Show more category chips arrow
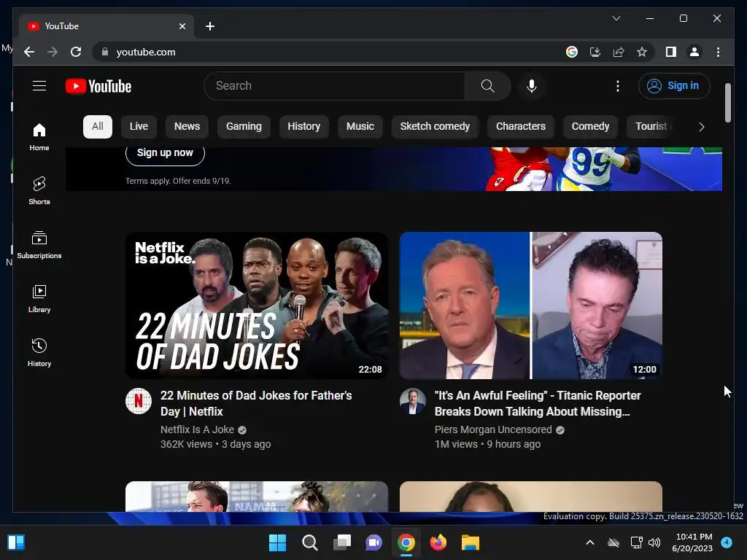Image resolution: width=747 pixels, height=560 pixels. [701, 127]
